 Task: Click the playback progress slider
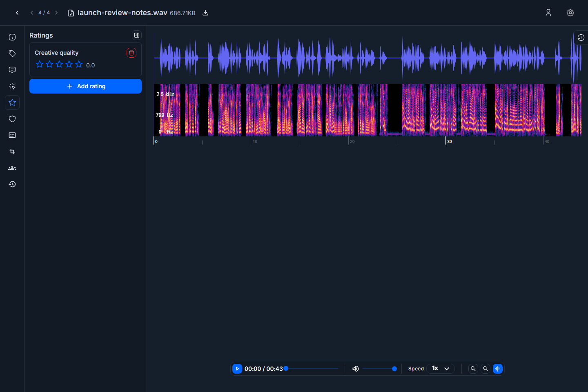click(x=312, y=368)
